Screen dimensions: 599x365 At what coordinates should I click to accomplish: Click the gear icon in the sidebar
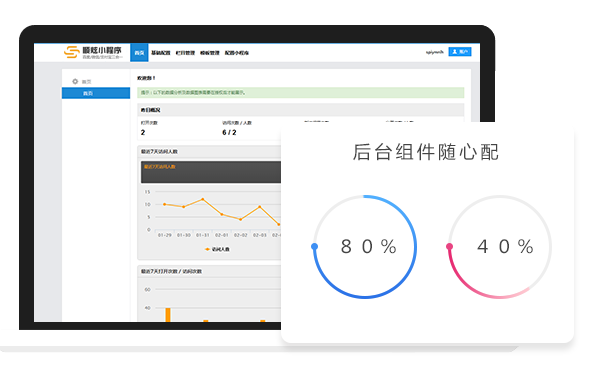coord(75,81)
